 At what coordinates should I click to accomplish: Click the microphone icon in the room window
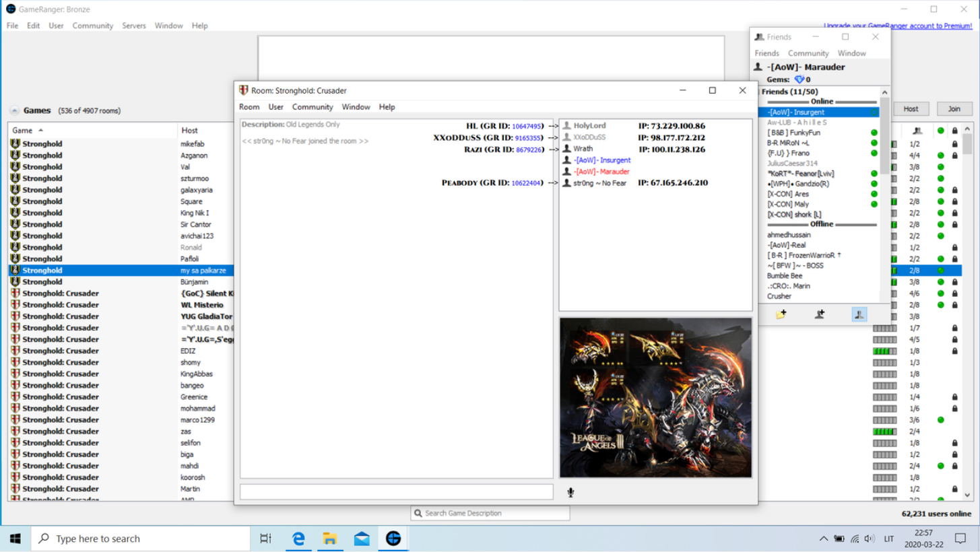[x=570, y=493]
